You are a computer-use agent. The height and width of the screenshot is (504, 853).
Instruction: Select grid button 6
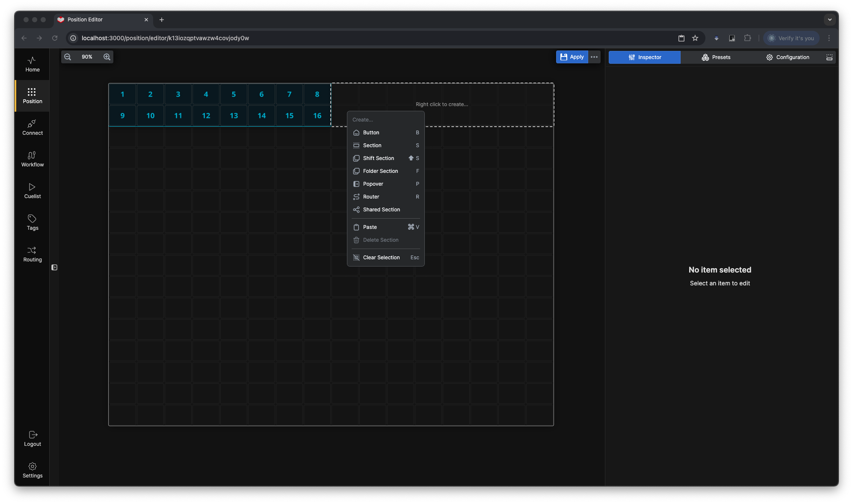coord(261,94)
